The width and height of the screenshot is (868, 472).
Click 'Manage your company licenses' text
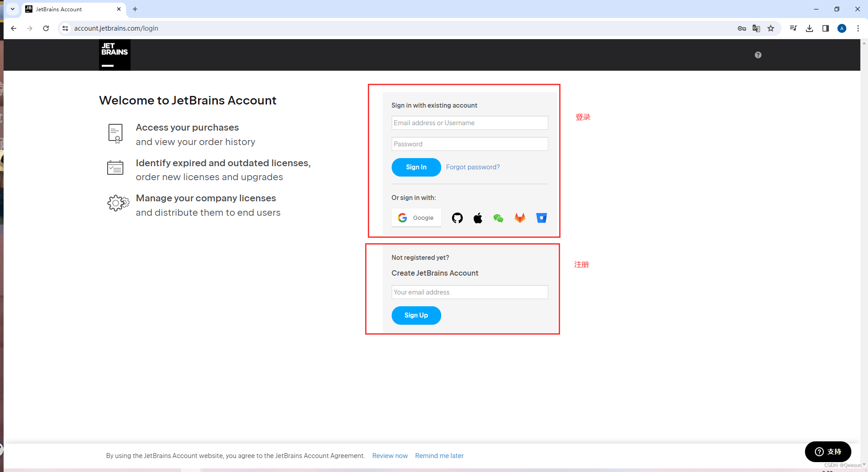click(x=206, y=198)
